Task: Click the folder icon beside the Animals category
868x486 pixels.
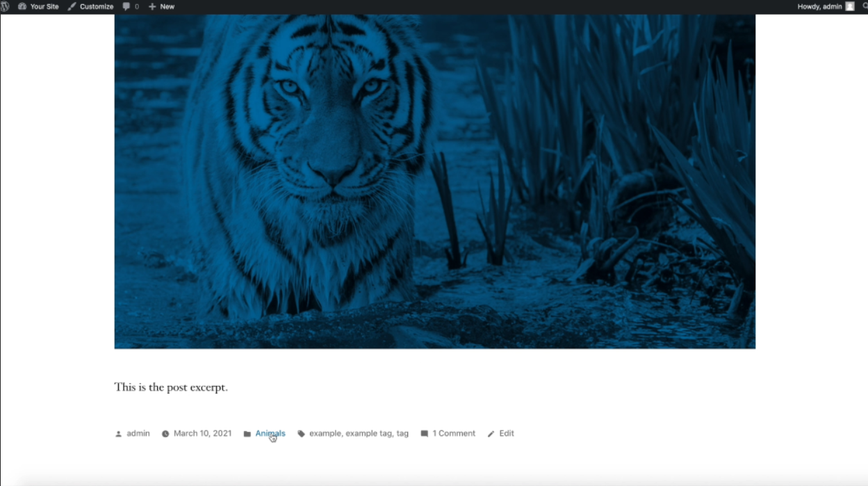Action: (x=247, y=434)
